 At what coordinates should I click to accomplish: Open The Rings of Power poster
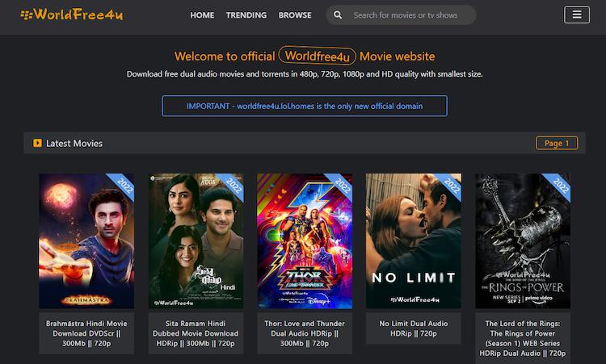(522, 241)
